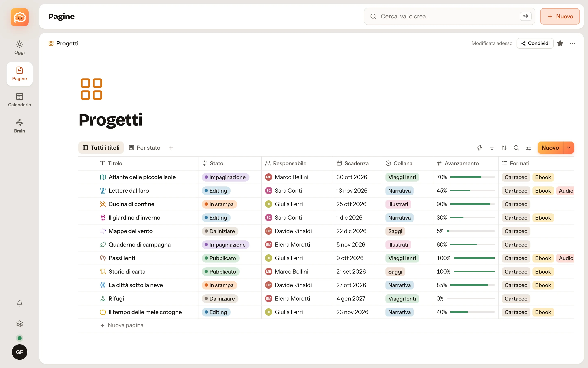Click the orange Nuovo table button
Image resolution: width=588 pixels, height=368 pixels.
pos(550,148)
